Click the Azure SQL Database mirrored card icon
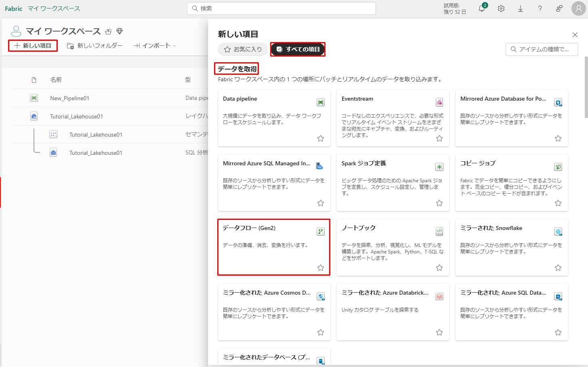The image size is (588, 367). [x=558, y=296]
